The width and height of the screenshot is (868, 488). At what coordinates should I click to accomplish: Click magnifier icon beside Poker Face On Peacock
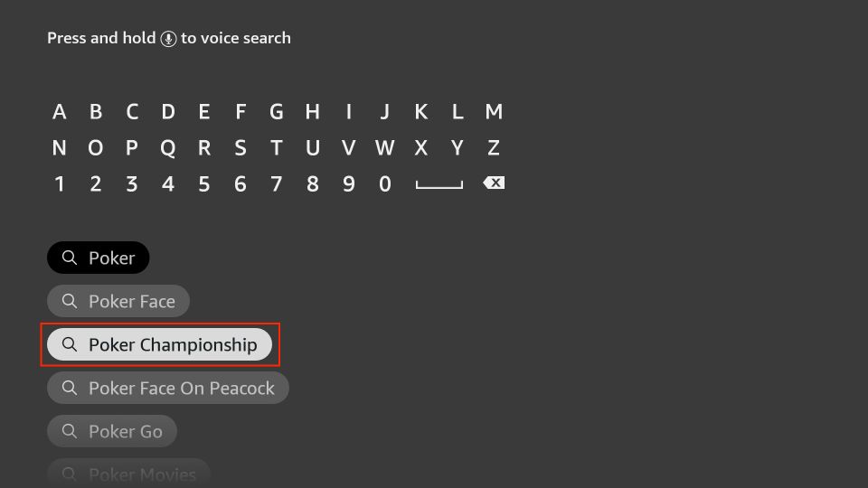[70, 388]
